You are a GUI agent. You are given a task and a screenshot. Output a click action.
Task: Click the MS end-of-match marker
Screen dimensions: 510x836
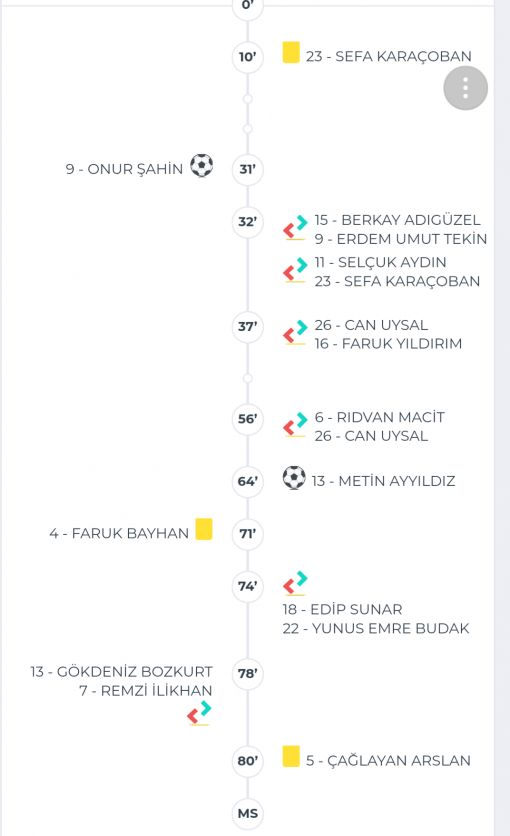[247, 813]
